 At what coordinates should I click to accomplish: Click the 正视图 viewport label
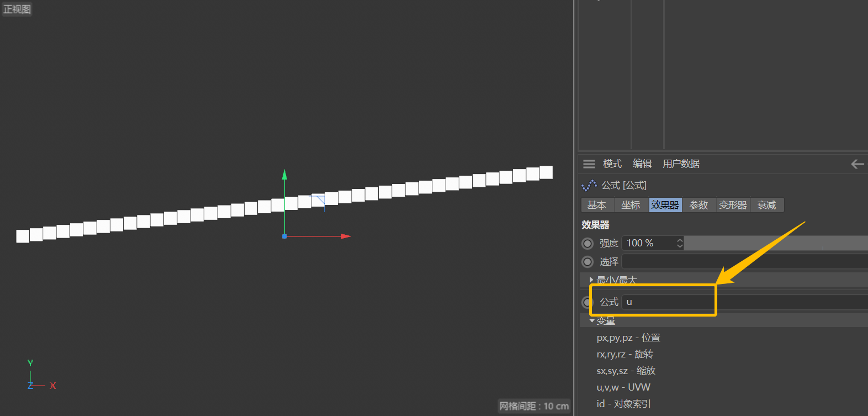pyautogui.click(x=17, y=9)
